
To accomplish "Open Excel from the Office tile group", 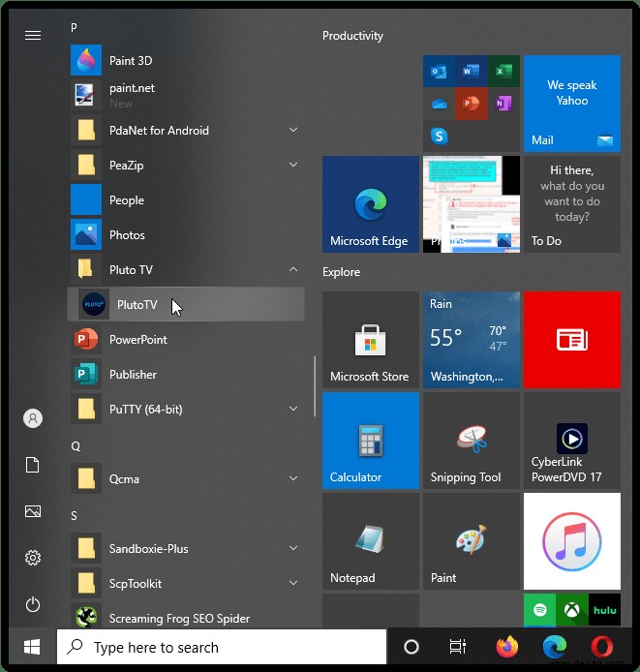I will pyautogui.click(x=503, y=71).
